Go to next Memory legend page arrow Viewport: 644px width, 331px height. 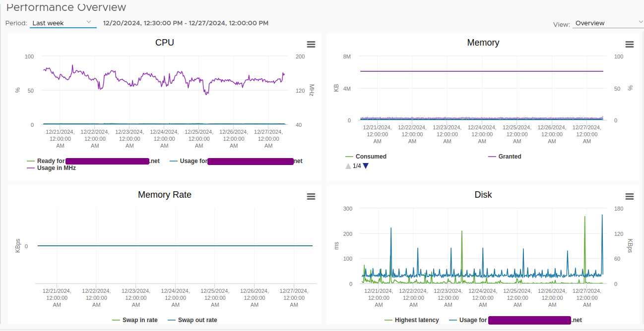pyautogui.click(x=366, y=166)
